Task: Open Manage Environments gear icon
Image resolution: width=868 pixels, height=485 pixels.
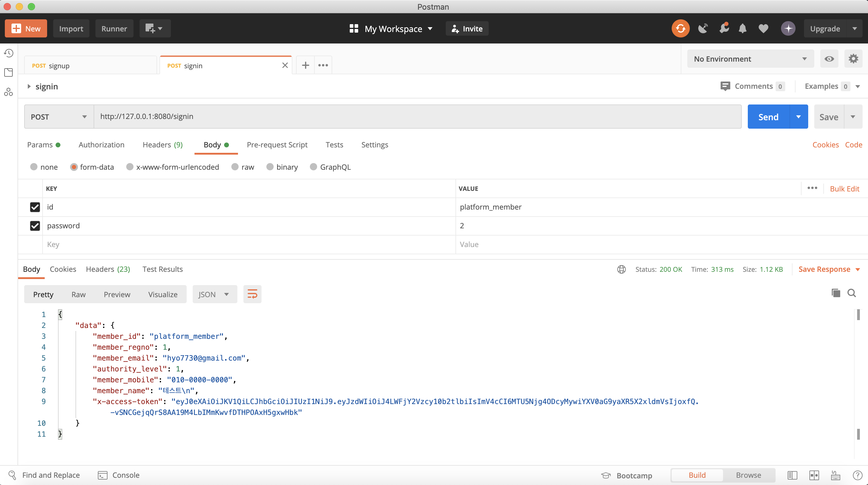Action: (x=853, y=59)
